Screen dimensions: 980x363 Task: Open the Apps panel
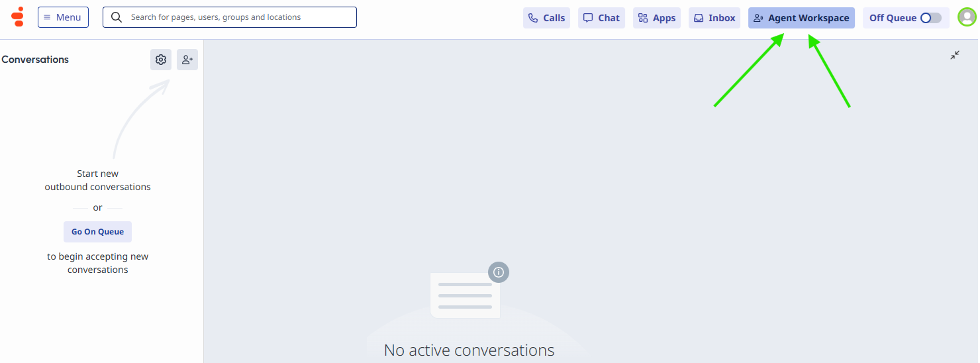point(657,18)
